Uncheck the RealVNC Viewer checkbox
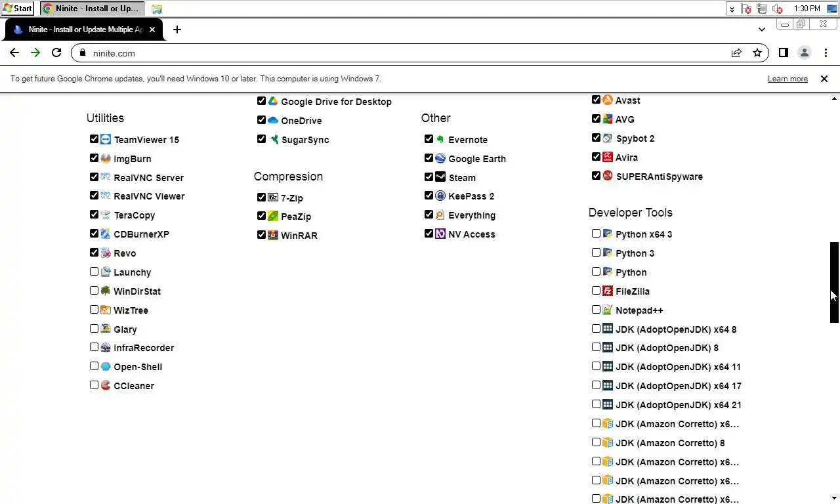This screenshot has width=840, height=504. pyautogui.click(x=94, y=196)
